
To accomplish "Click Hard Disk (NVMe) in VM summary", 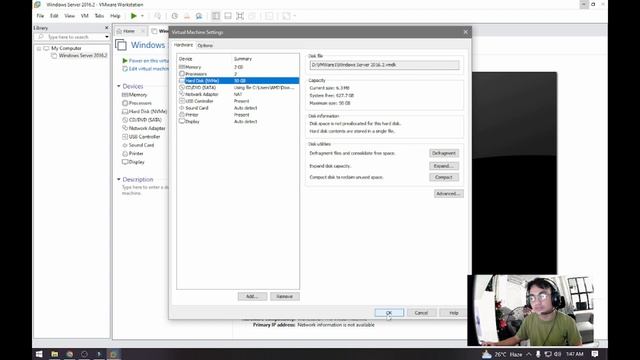I will 144,111.
